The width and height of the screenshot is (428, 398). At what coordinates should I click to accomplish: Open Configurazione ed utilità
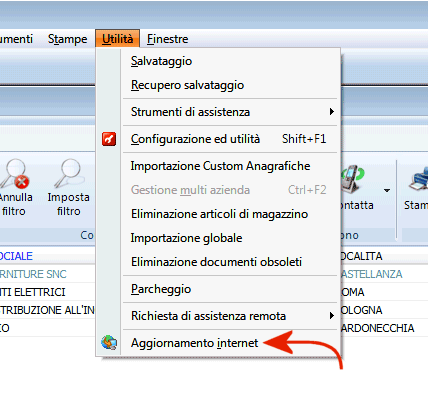tap(230, 139)
